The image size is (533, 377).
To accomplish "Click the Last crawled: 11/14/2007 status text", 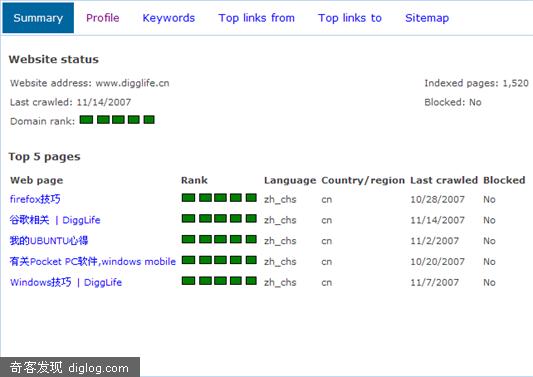I will (70, 102).
